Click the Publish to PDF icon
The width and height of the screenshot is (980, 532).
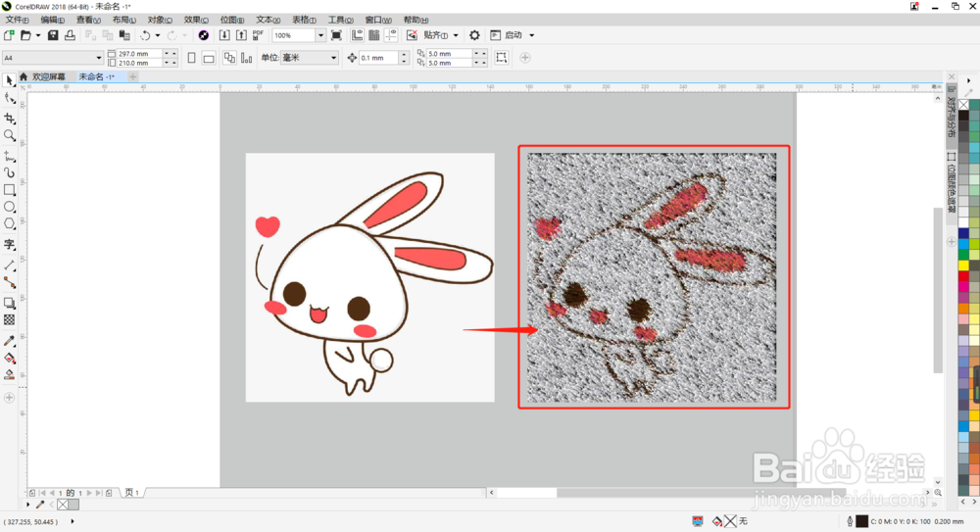pyautogui.click(x=258, y=35)
